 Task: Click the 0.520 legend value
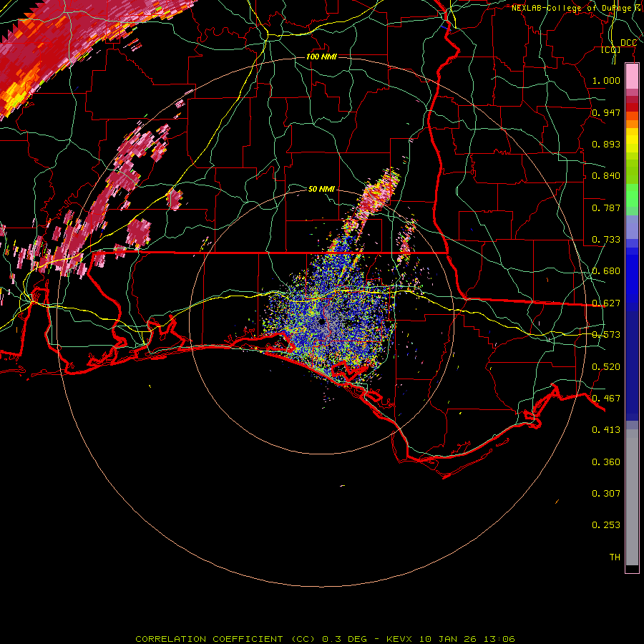(x=606, y=366)
